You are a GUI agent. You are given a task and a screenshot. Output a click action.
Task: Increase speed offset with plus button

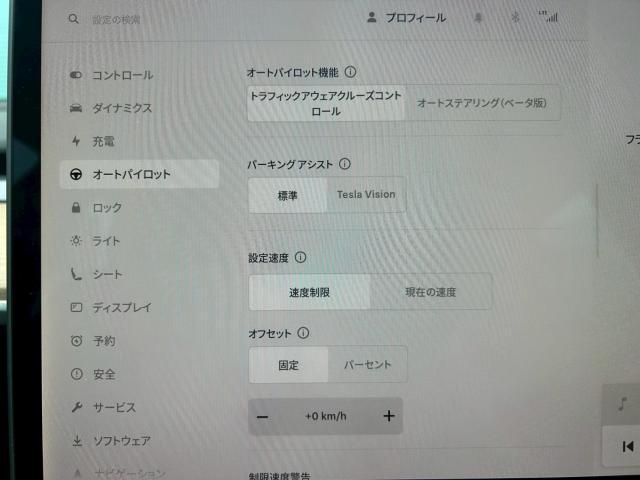point(389,417)
